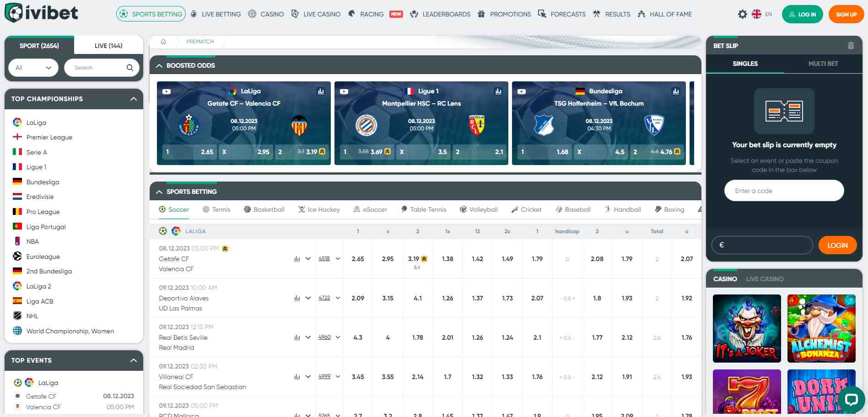This screenshot has height=417, width=868.
Task: Click the home breadcrumb icon
Action: click(x=163, y=42)
